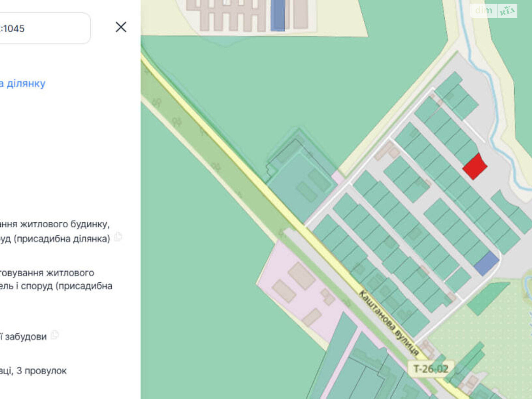Viewport: 532px width, 399px height.
Task: Click the 3 провулок address text
Action: point(33,370)
